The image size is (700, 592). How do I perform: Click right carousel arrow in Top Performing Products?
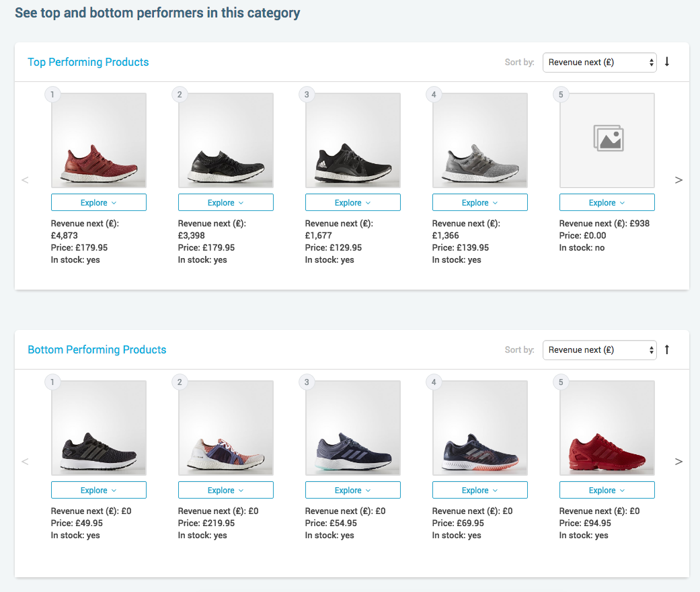(x=678, y=180)
